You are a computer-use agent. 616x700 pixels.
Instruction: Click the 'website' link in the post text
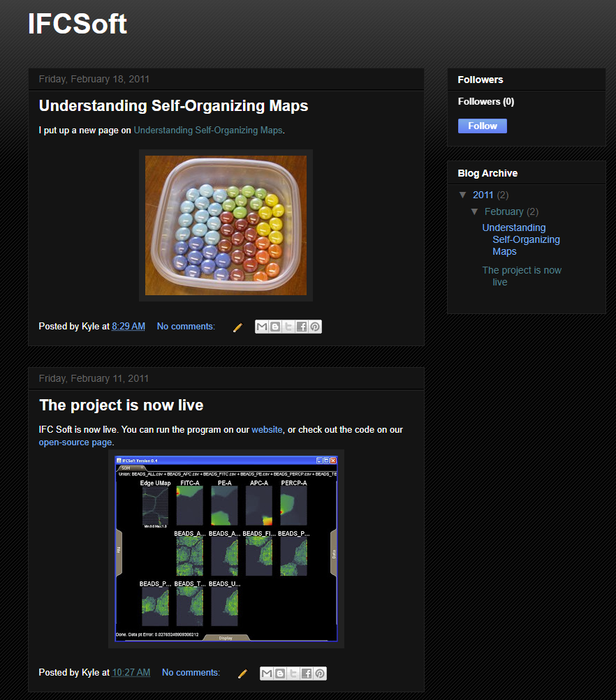[267, 430]
